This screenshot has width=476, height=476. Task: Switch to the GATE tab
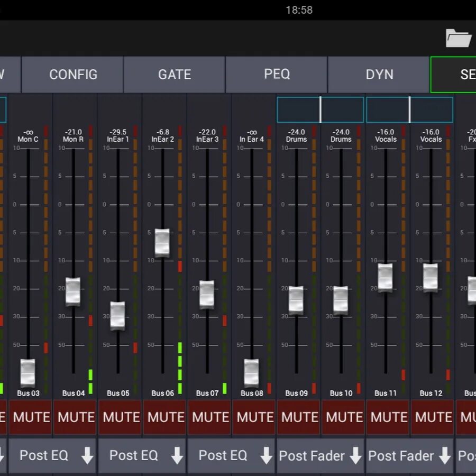175,75
